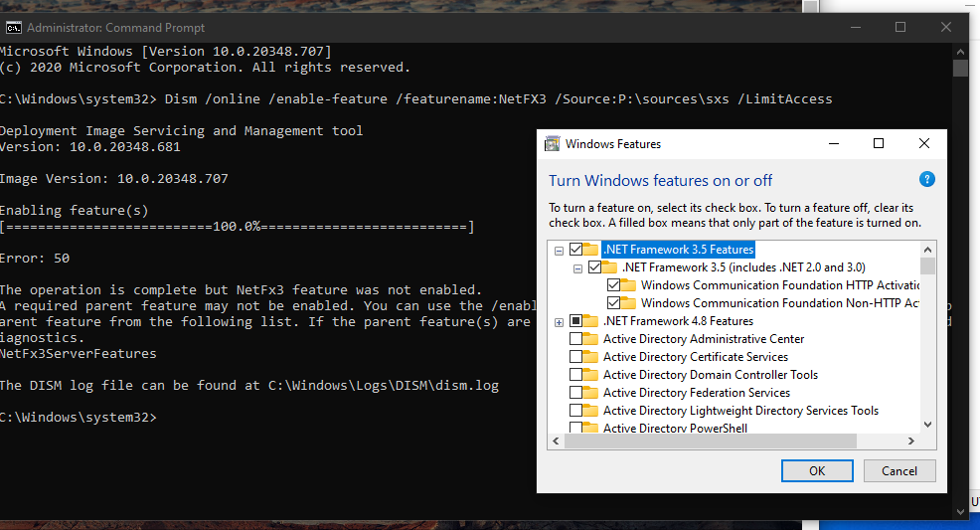Select the Active Directory Federation Services label
The width and height of the screenshot is (980, 530).
click(697, 393)
